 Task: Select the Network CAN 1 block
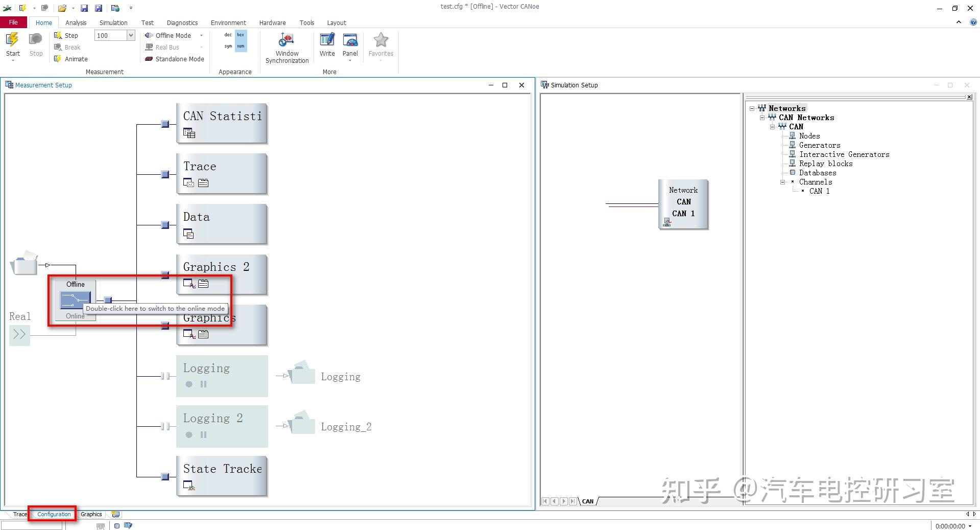[x=683, y=204]
